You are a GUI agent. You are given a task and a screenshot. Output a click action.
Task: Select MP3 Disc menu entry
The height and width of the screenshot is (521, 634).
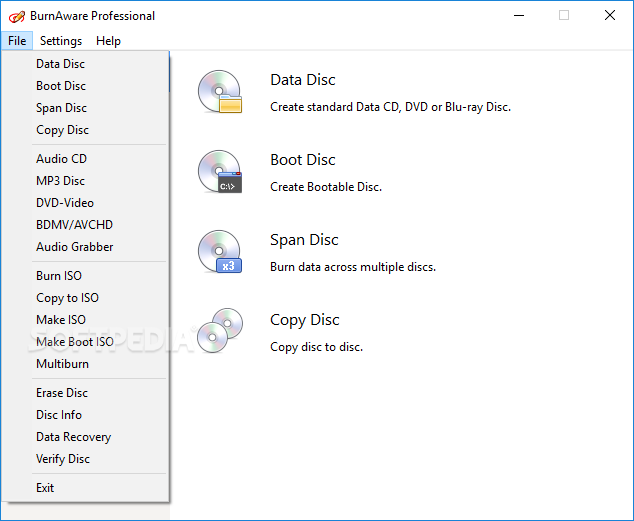coord(85,181)
